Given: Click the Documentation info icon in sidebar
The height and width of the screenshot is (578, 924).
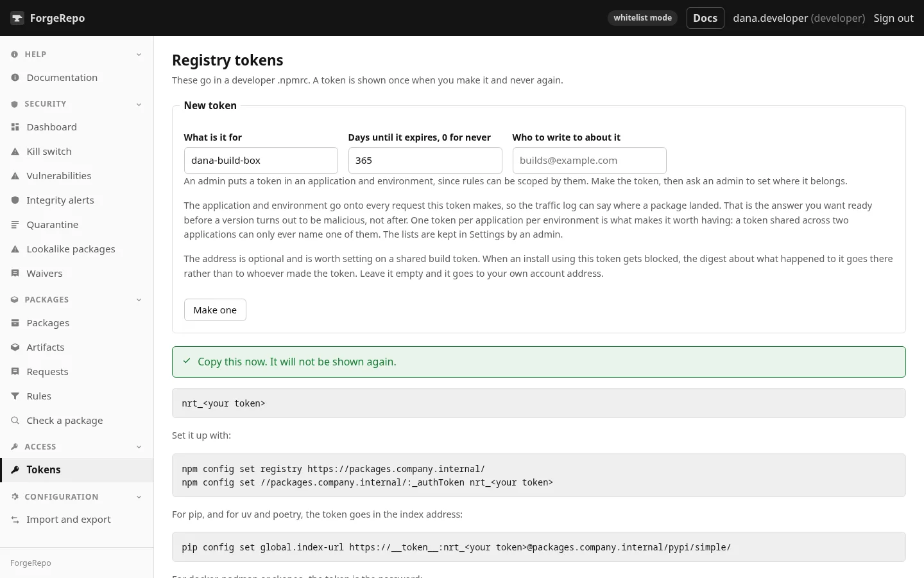Looking at the screenshot, I should [15, 78].
